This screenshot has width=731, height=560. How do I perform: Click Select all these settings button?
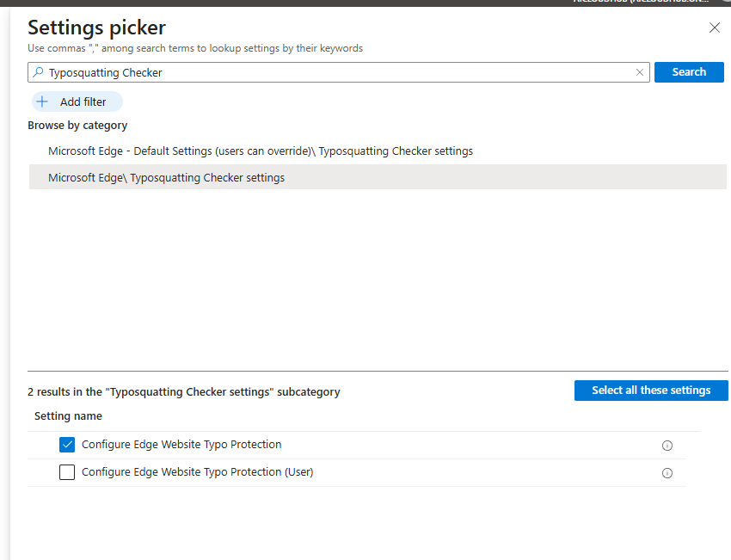pos(651,391)
